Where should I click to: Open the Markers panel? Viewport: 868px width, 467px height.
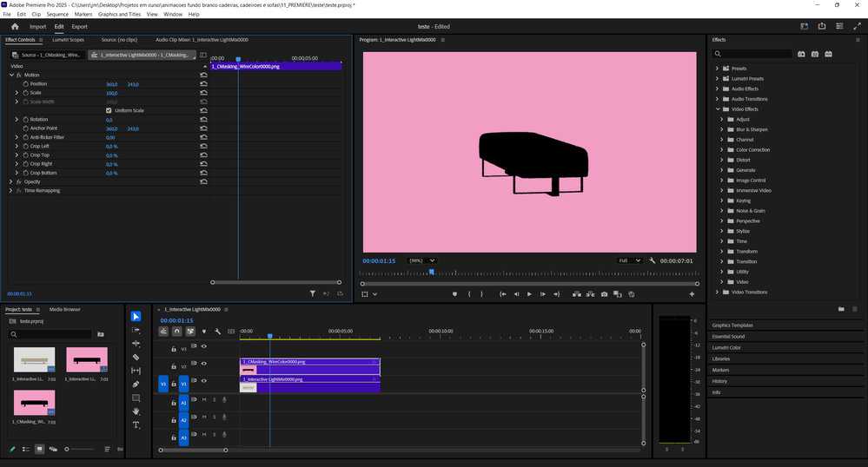(720, 370)
